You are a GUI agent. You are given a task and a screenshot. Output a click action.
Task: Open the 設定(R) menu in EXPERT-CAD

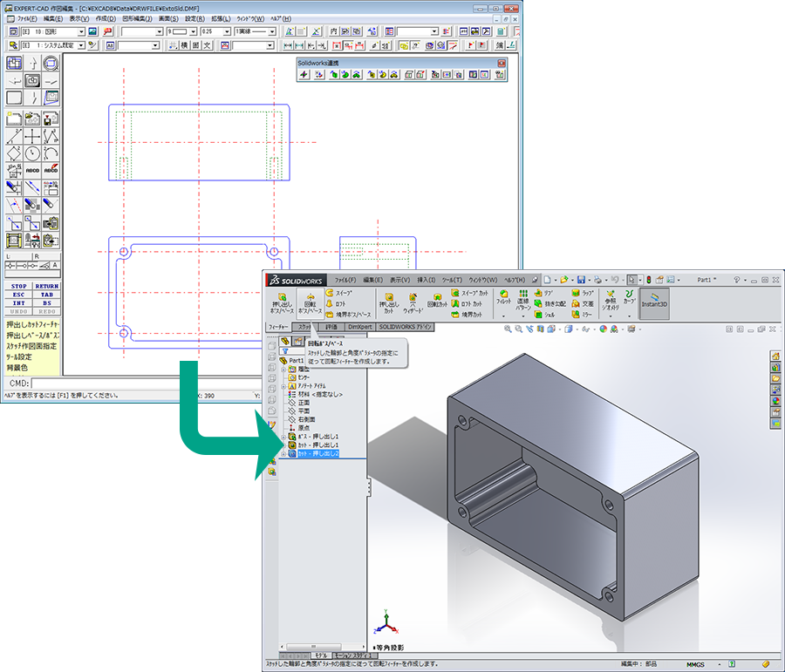195,18
